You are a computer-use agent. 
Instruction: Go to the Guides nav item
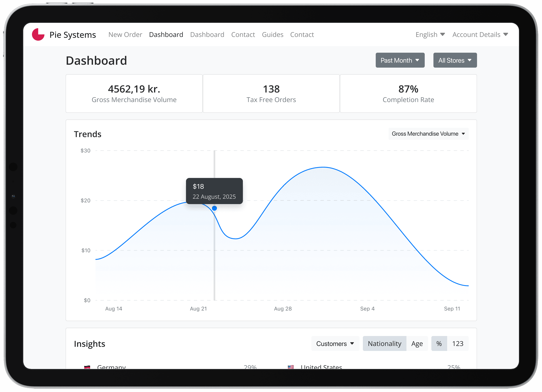coord(272,35)
